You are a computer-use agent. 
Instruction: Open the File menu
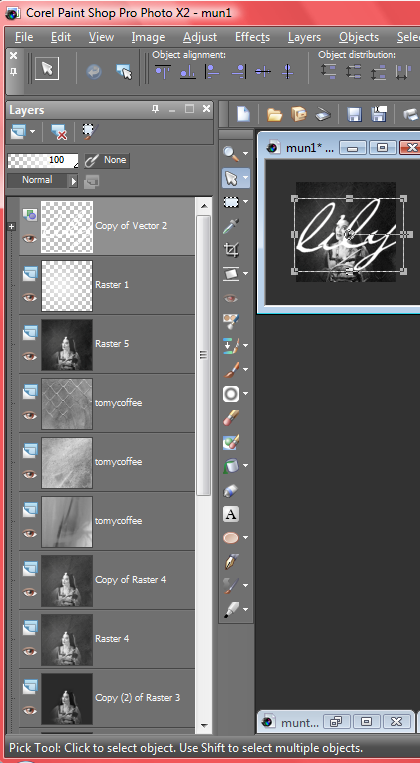click(x=24, y=37)
